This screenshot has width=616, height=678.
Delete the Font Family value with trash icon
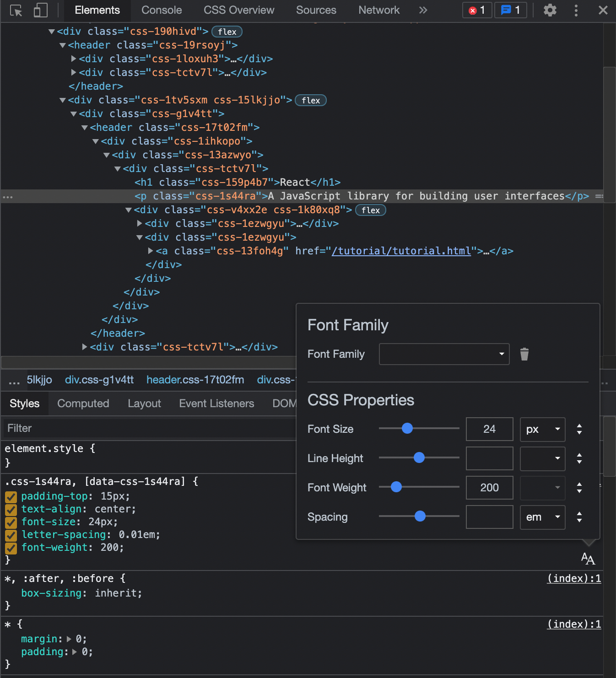click(524, 354)
